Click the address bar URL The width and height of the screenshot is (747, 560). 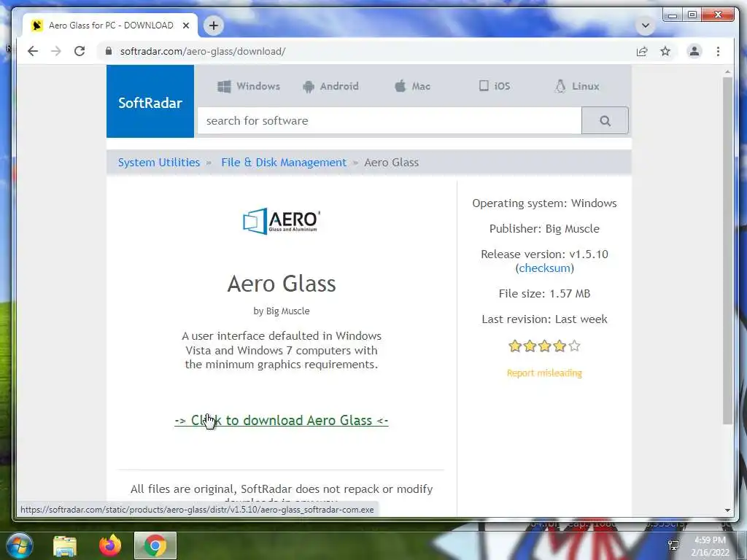(203, 51)
